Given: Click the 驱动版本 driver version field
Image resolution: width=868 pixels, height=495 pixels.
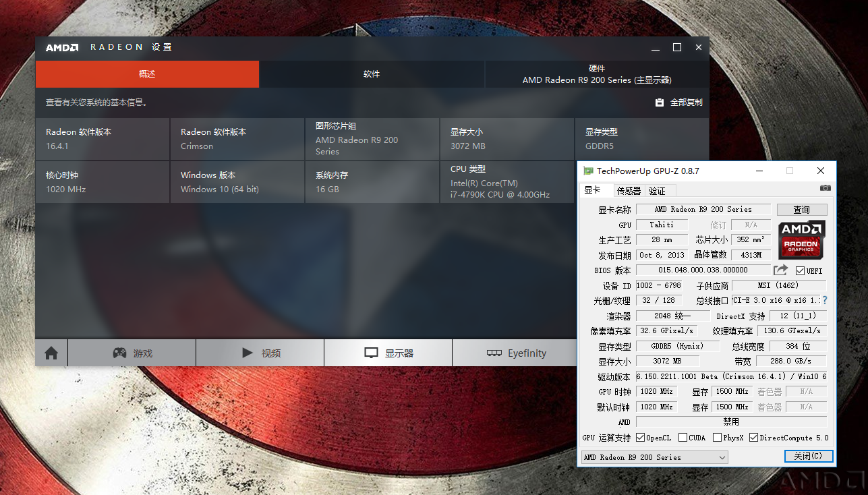Looking at the screenshot, I should [731, 376].
